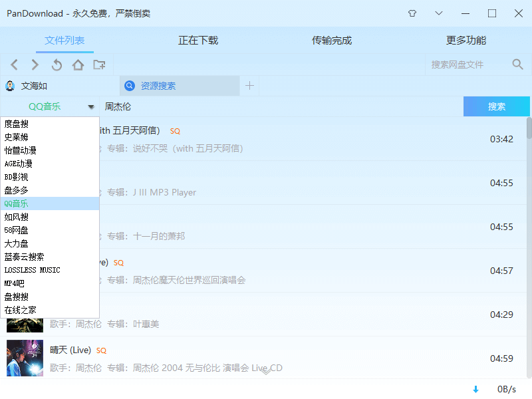Open the 传输完成 tab

(332, 41)
